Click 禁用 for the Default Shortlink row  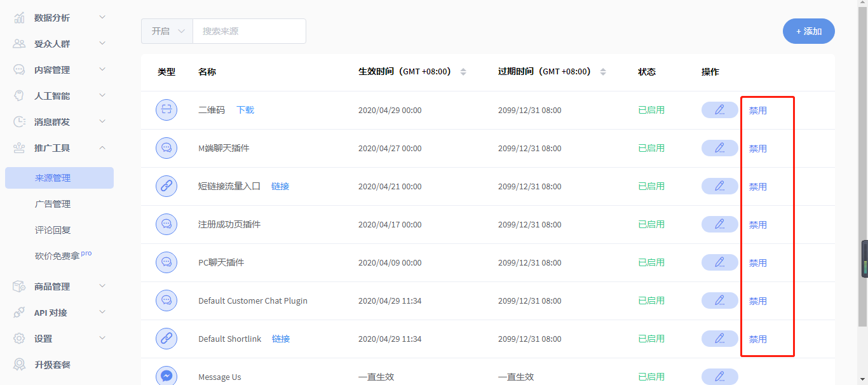pos(758,339)
